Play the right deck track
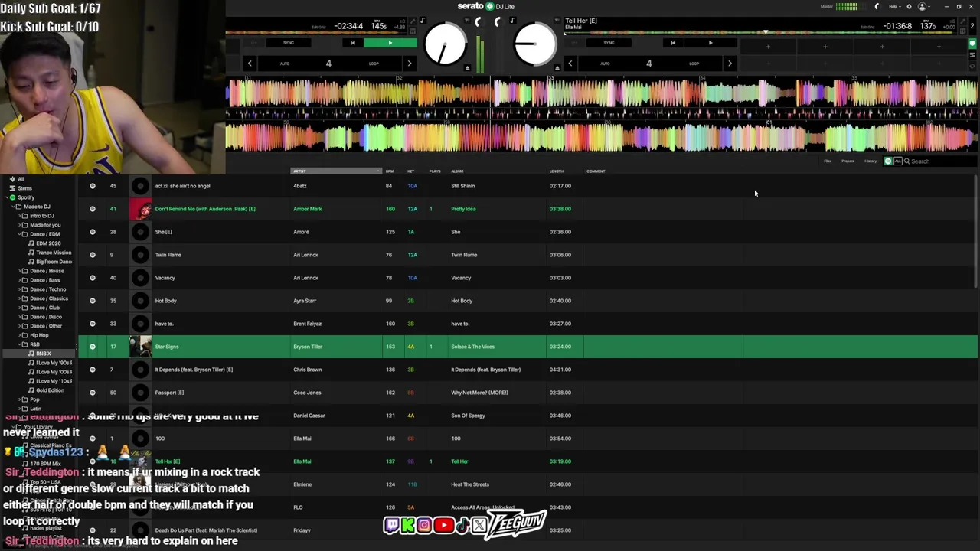This screenshot has height=551, width=980. (710, 43)
